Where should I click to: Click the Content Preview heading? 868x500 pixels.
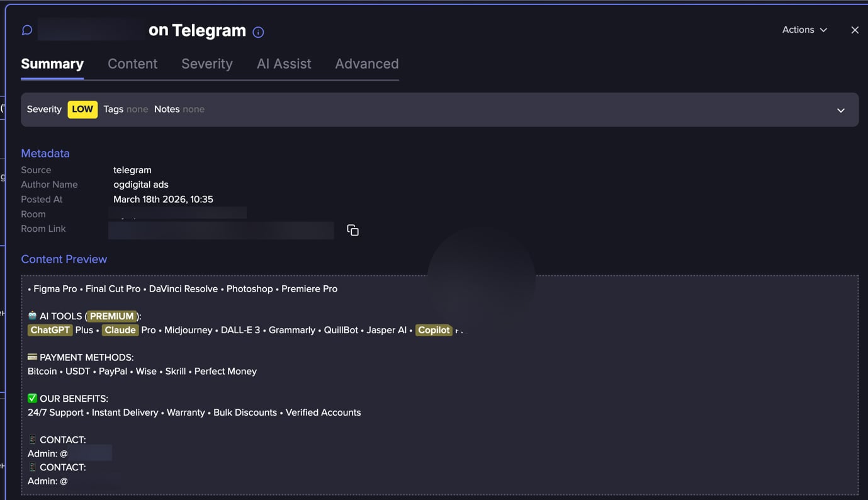click(64, 259)
